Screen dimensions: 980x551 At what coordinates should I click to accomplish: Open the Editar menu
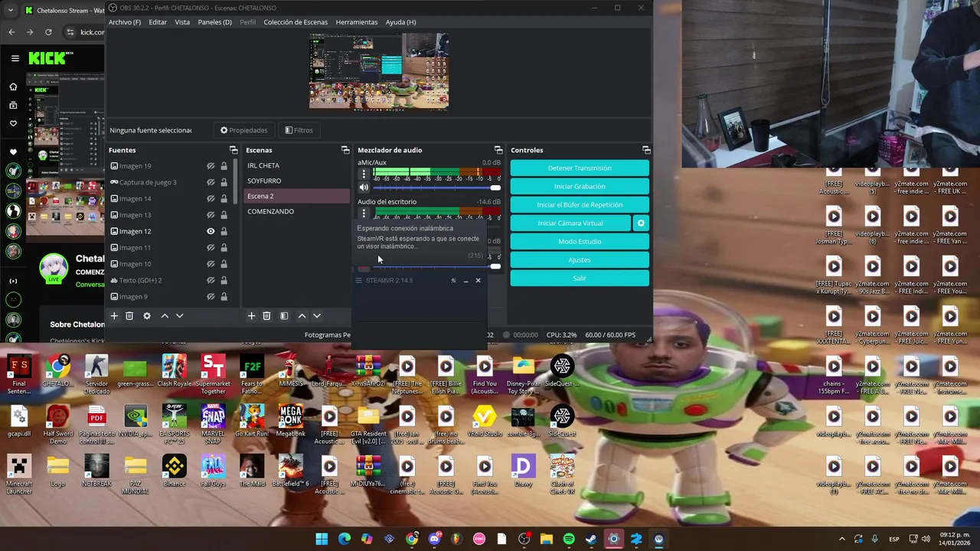[x=158, y=22]
